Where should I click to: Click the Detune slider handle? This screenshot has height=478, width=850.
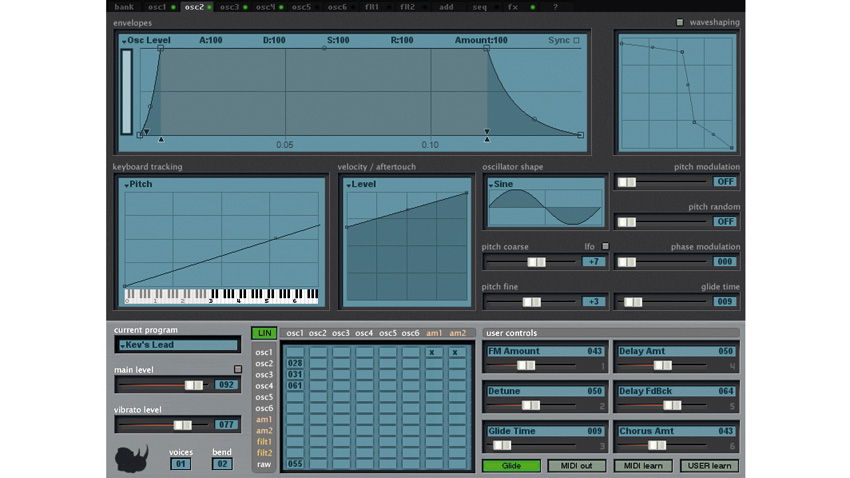pos(530,405)
